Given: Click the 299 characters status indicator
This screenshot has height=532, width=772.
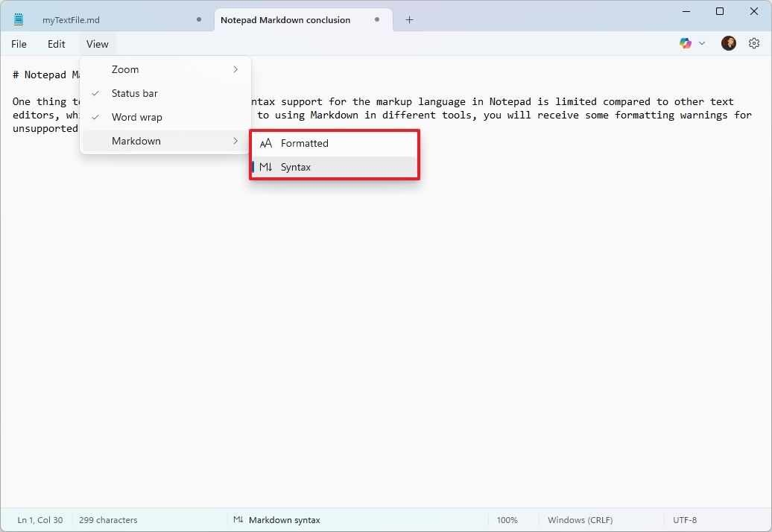Looking at the screenshot, I should coord(108,519).
